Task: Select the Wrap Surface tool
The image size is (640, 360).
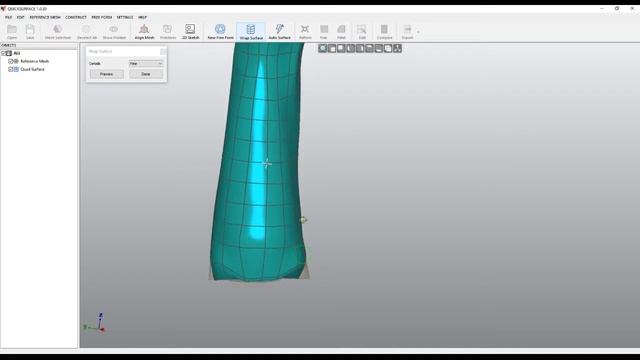Action: pos(251,32)
